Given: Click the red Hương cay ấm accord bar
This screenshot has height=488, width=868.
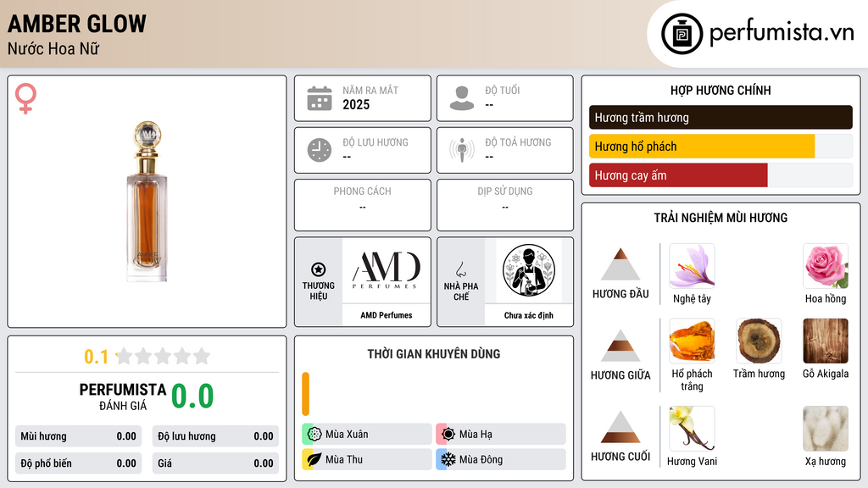Looking at the screenshot, I should [x=678, y=175].
